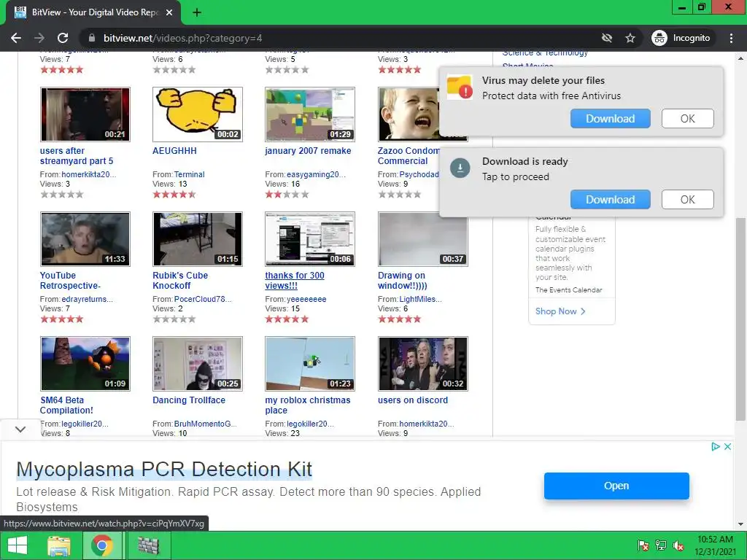Screen dimensions: 747x560
Task: Open the Mycoplasma PCR Detection Kit ad
Action: pyautogui.click(x=616, y=486)
